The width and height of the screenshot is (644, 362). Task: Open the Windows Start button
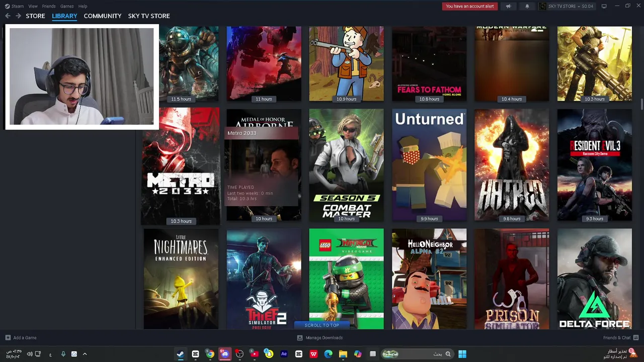(462, 354)
